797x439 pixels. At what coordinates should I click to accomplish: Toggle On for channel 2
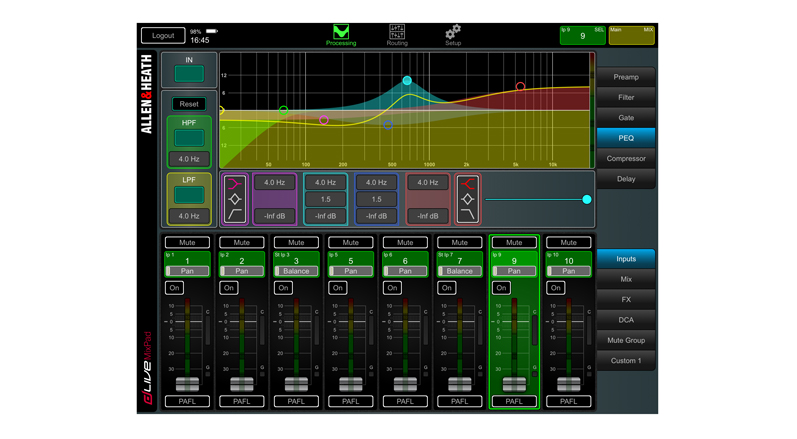229,288
